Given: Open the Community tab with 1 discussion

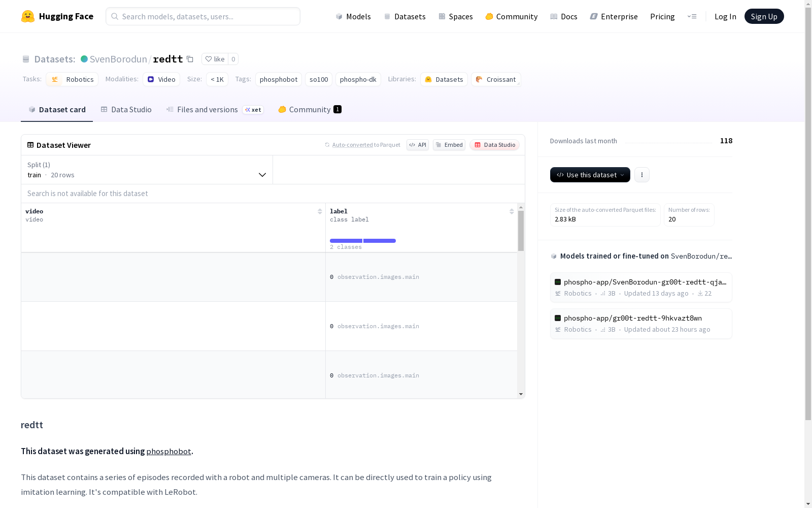Looking at the screenshot, I should (x=310, y=110).
